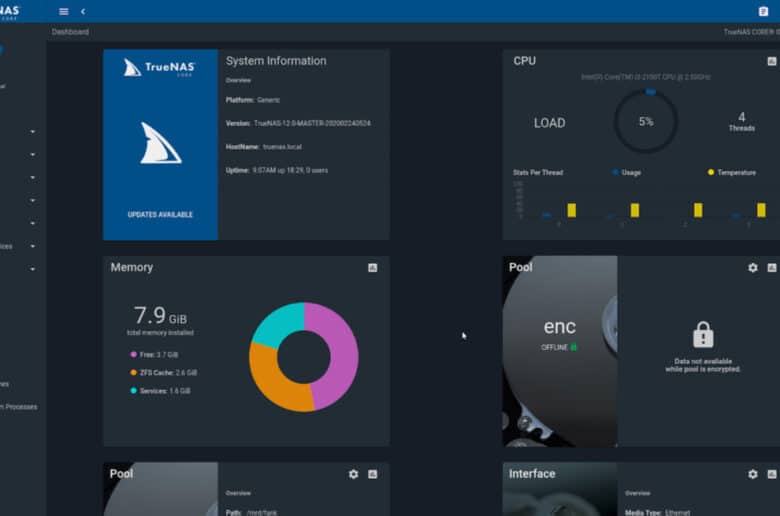Click the 4 Threads count
Screen dimensions: 780x516
click(x=742, y=121)
